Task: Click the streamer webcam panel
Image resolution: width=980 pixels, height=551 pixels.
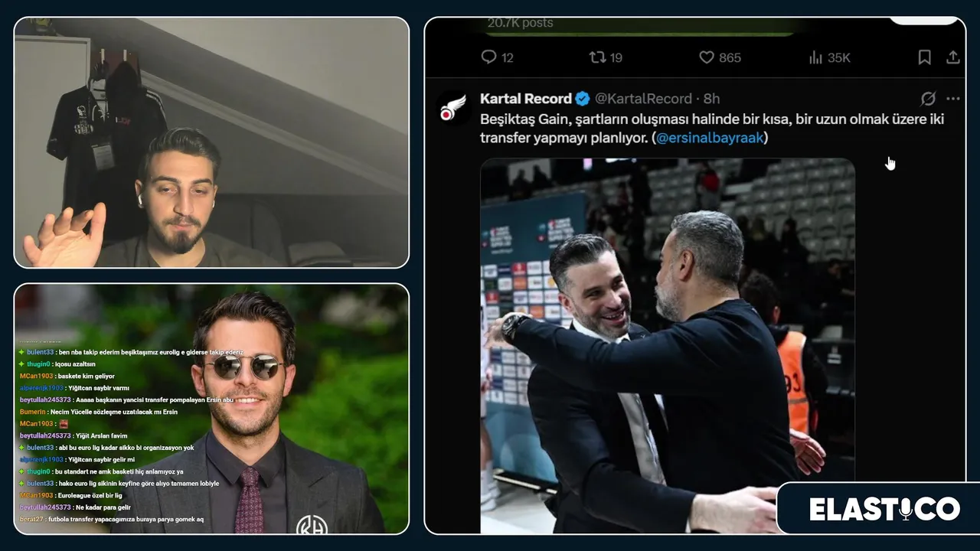Action: click(211, 142)
